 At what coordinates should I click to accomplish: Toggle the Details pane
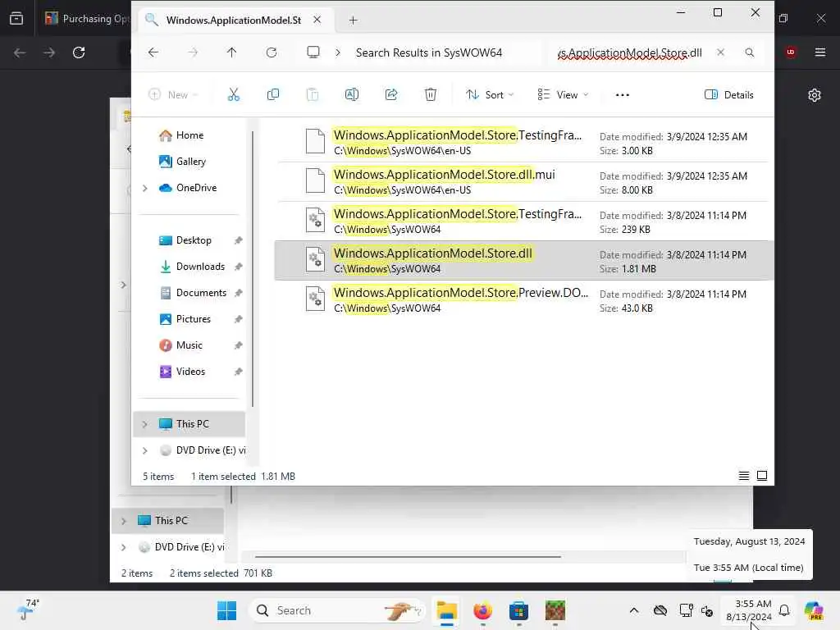pos(728,95)
